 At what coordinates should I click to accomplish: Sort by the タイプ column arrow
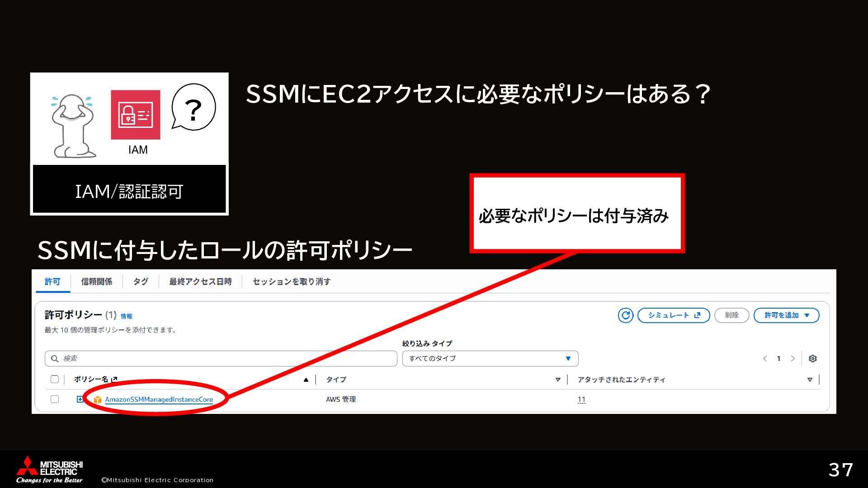558,380
